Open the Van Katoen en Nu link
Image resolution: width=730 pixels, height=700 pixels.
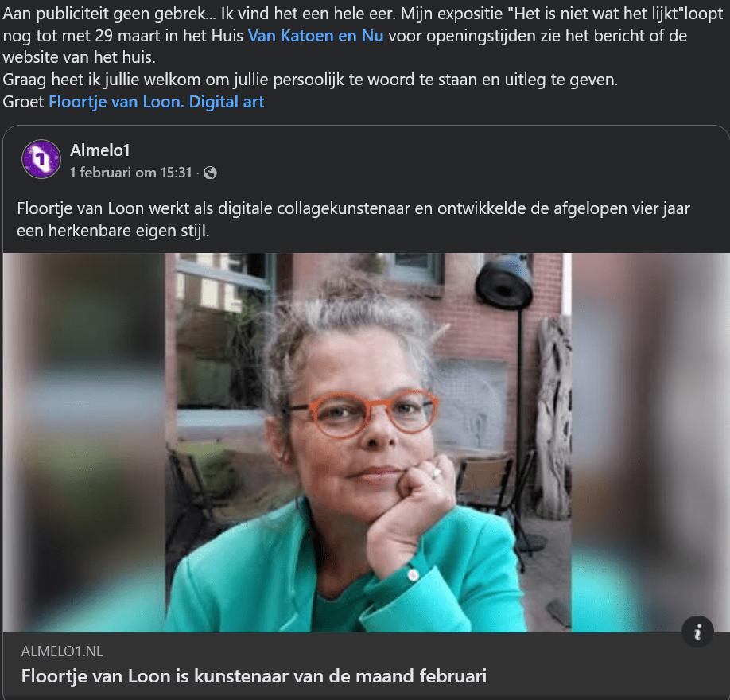(316, 36)
